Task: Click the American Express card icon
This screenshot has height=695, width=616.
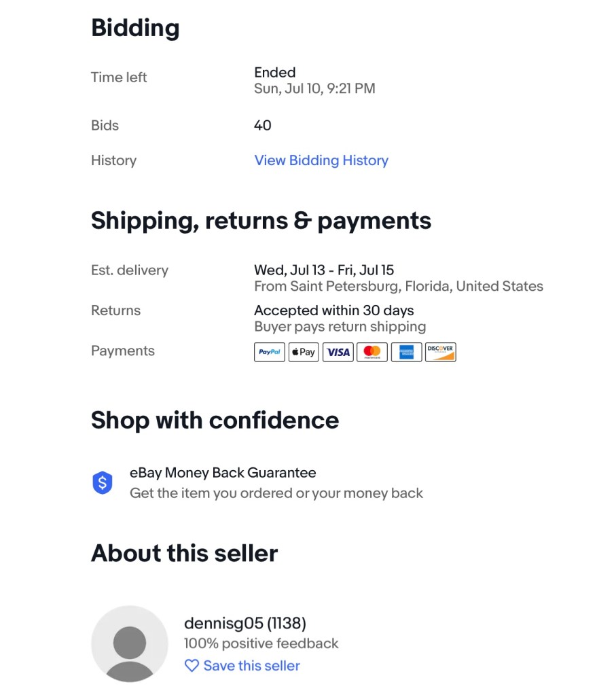Action: click(x=406, y=352)
